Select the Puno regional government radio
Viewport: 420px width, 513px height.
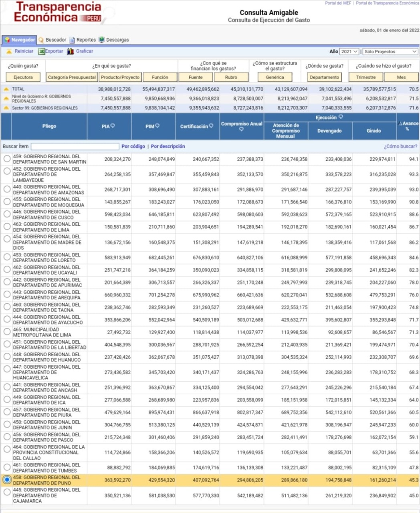click(7, 480)
